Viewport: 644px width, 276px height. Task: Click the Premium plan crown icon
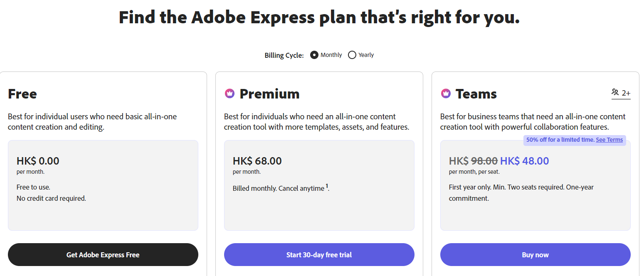pyautogui.click(x=229, y=94)
